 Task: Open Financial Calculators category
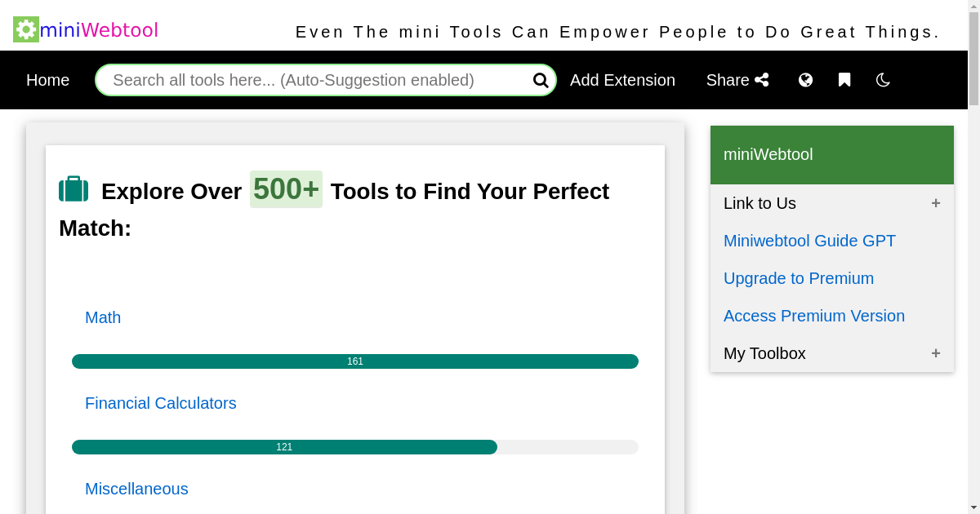coord(160,403)
